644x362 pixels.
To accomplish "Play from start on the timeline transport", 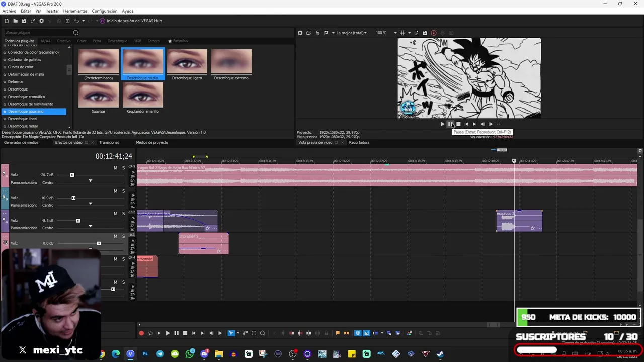I will pos(158,333).
